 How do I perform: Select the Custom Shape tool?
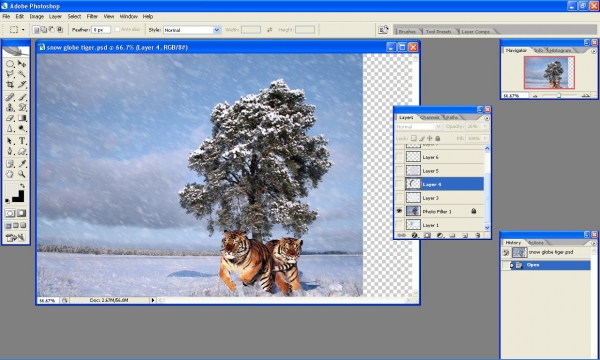(x=22, y=151)
